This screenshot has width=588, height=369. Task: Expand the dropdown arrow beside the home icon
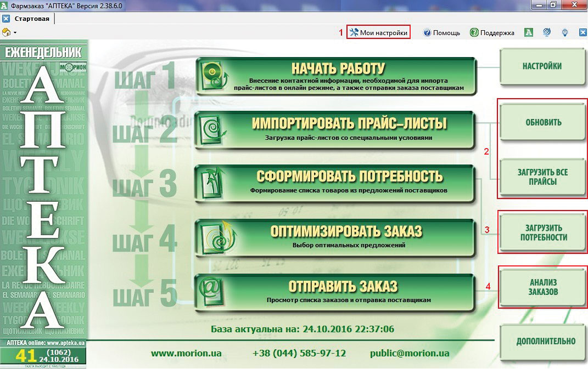pos(15,33)
